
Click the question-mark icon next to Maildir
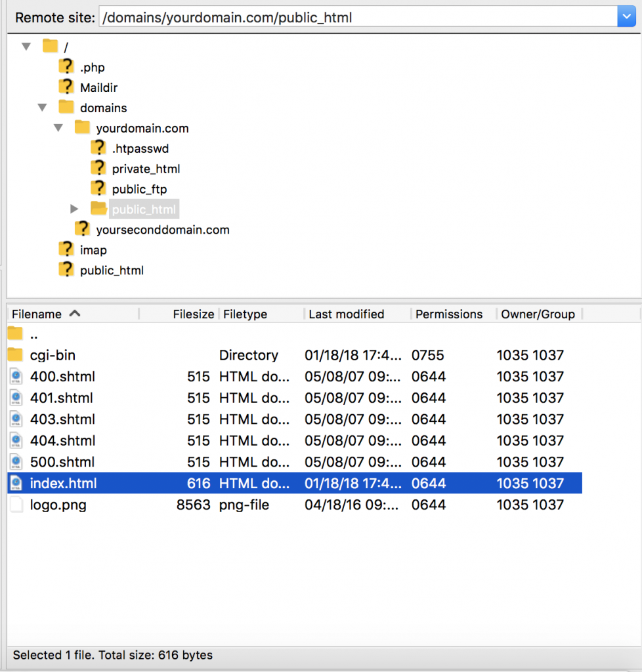(66, 87)
